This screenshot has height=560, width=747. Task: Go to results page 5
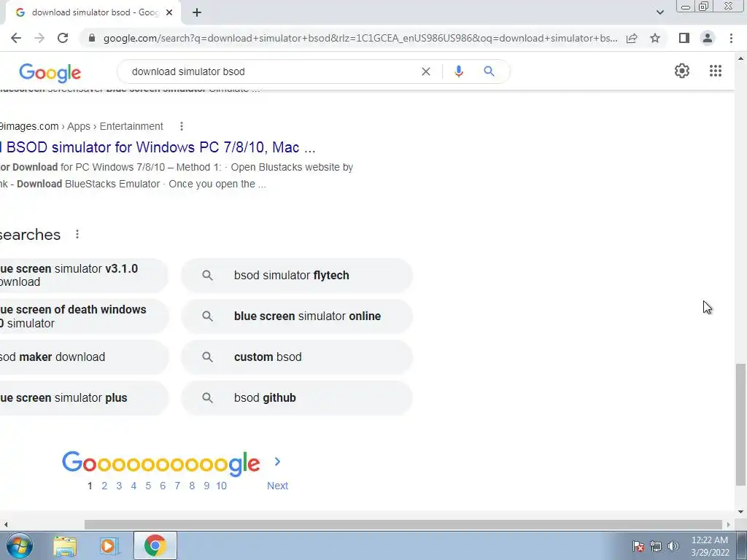[148, 486]
